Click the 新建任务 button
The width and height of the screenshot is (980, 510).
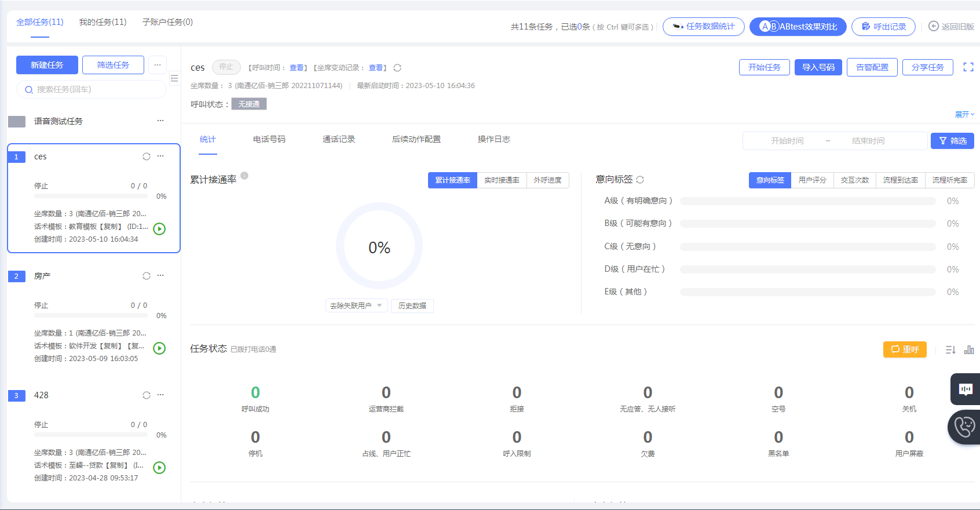[x=47, y=65]
